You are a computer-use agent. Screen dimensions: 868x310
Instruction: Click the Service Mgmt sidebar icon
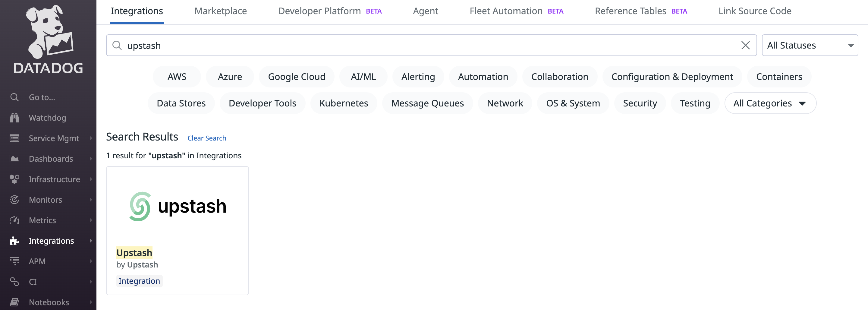click(14, 138)
